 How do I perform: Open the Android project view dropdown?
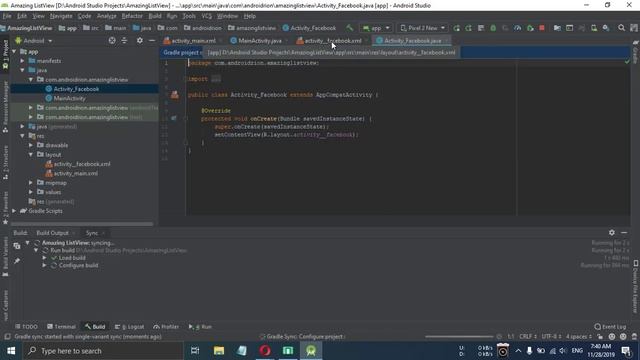click(34, 41)
